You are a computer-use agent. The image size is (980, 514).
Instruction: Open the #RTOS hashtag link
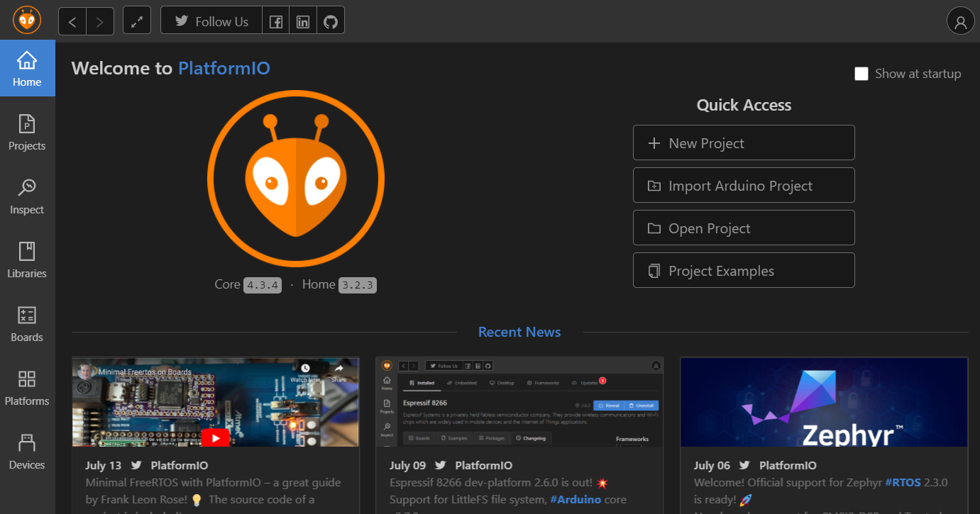click(903, 482)
